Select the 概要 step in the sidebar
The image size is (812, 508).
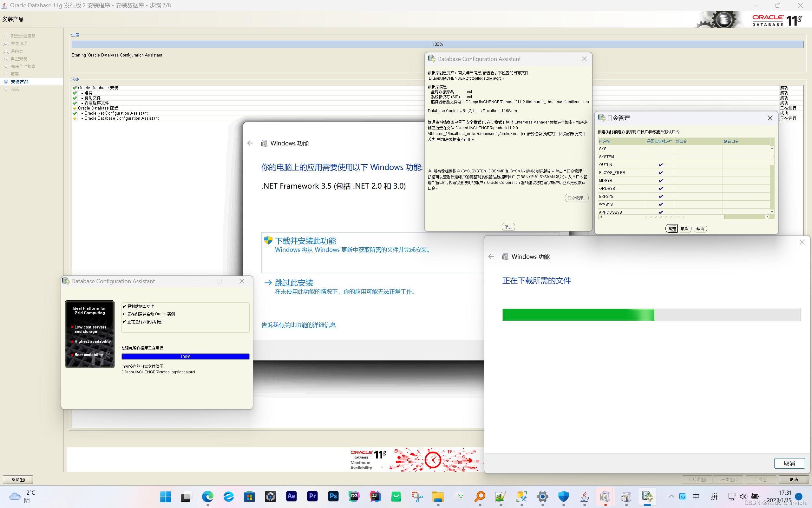[x=15, y=74]
